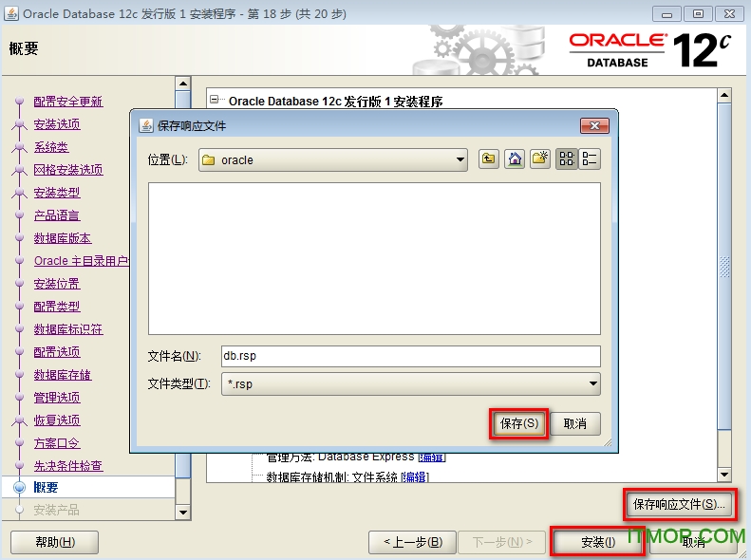Open the file type dropdown showing *.rsp
Image resolution: width=751 pixels, height=560 pixels.
click(410, 383)
